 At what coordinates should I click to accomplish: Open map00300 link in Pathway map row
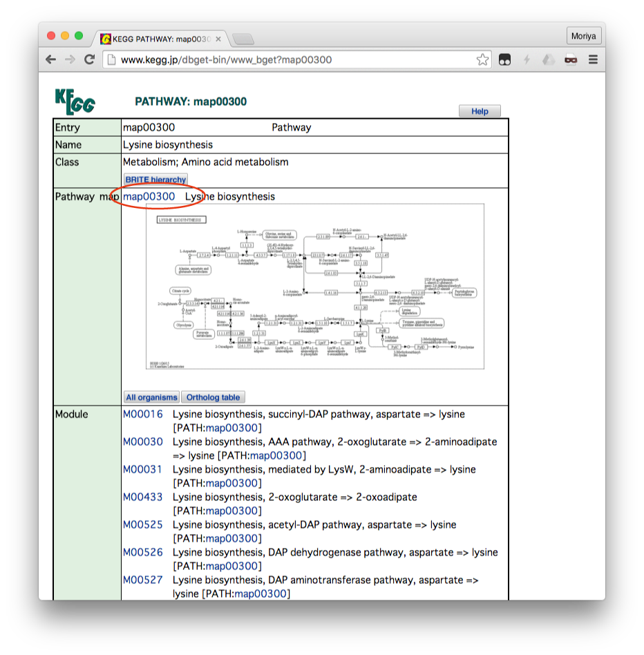click(149, 196)
